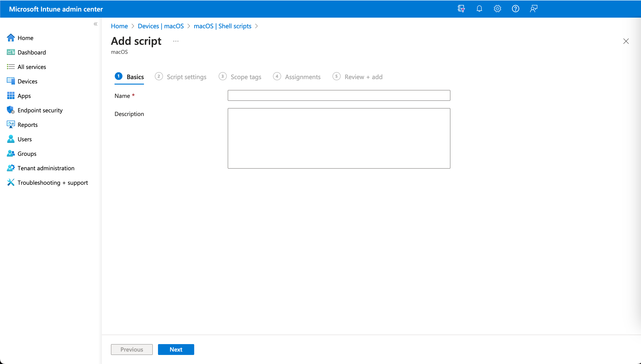Open the ellipsis menu beside Add script
The image size is (641, 364).
[176, 41]
